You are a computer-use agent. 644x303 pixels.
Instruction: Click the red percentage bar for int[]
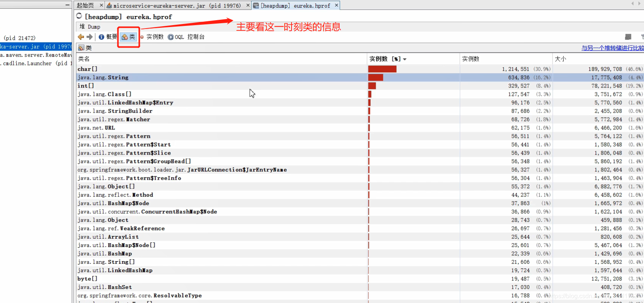tap(372, 86)
